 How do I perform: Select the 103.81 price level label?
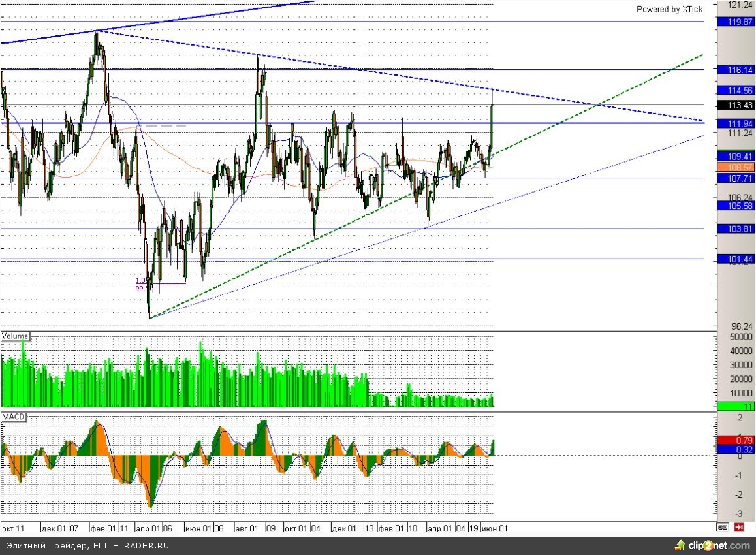click(736, 229)
